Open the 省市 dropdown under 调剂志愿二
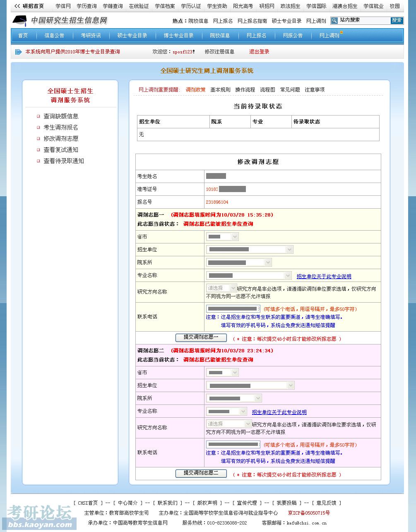Screen dimensions: 416x532 [x=222, y=373]
